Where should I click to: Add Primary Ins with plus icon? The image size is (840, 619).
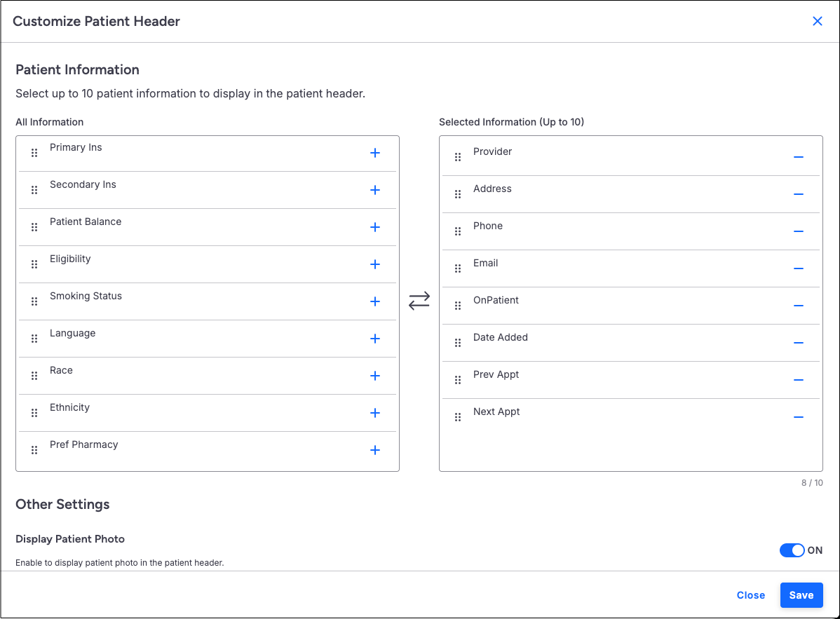375,153
